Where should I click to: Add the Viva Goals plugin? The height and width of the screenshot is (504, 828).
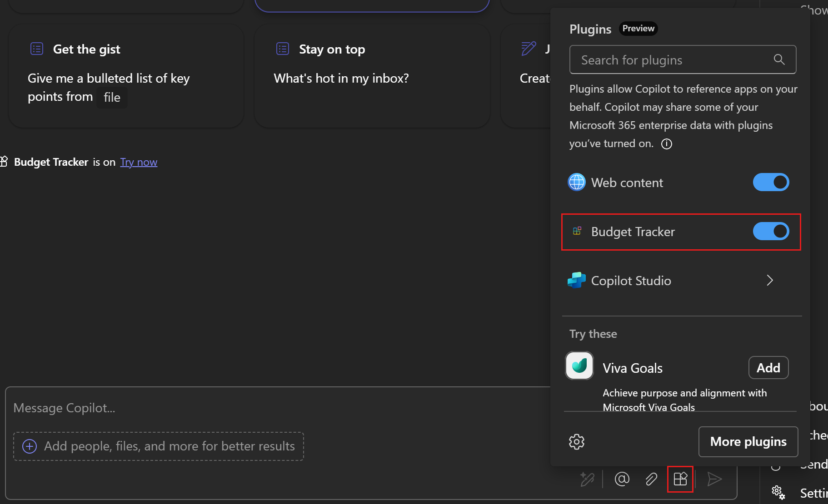click(768, 368)
